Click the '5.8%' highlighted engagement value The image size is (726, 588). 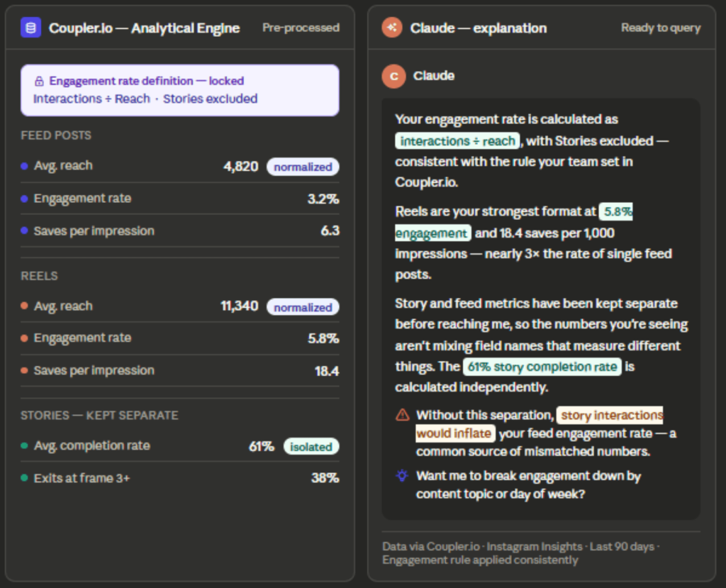[x=616, y=211]
